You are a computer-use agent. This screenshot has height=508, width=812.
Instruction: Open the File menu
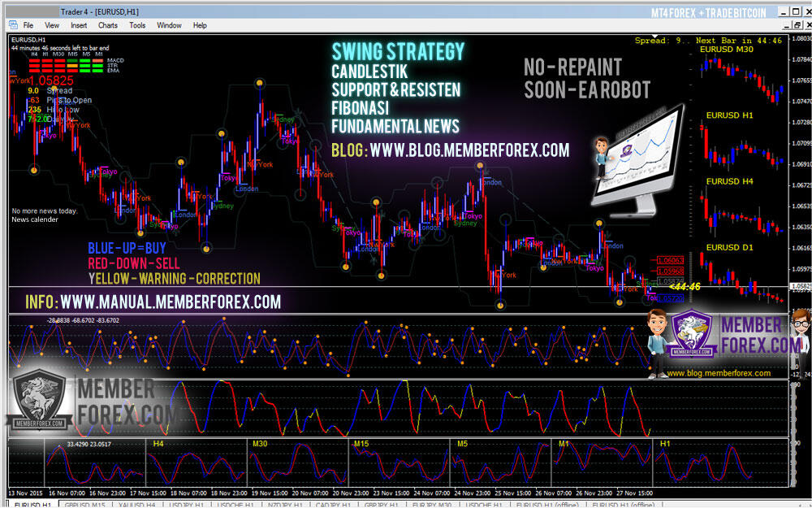pyautogui.click(x=28, y=25)
